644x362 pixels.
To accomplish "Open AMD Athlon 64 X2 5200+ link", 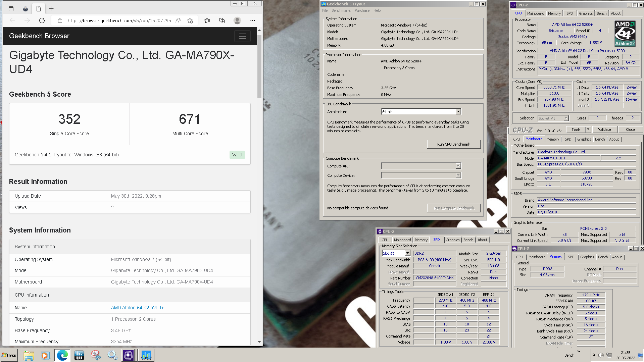I will (x=137, y=308).
